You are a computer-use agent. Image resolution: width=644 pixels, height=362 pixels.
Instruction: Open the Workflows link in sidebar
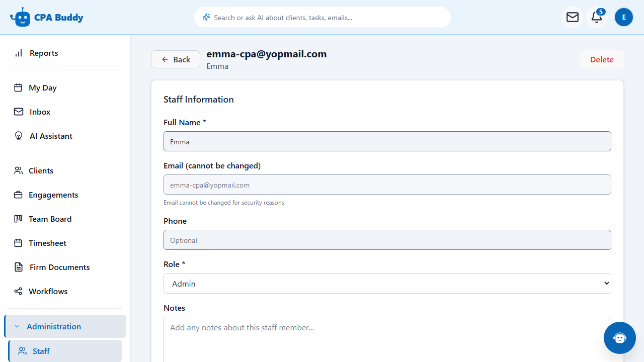point(65,291)
